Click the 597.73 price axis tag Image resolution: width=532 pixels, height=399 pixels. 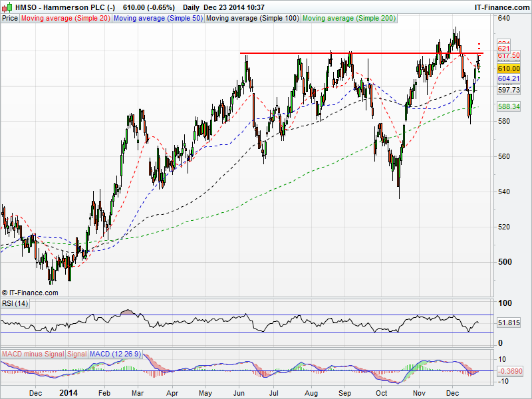click(508, 90)
